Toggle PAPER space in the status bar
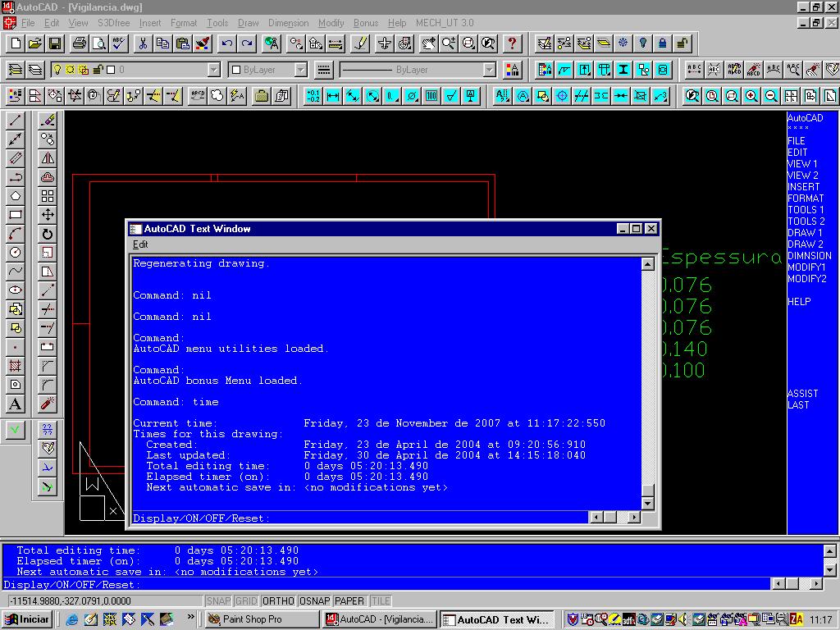 coord(349,601)
